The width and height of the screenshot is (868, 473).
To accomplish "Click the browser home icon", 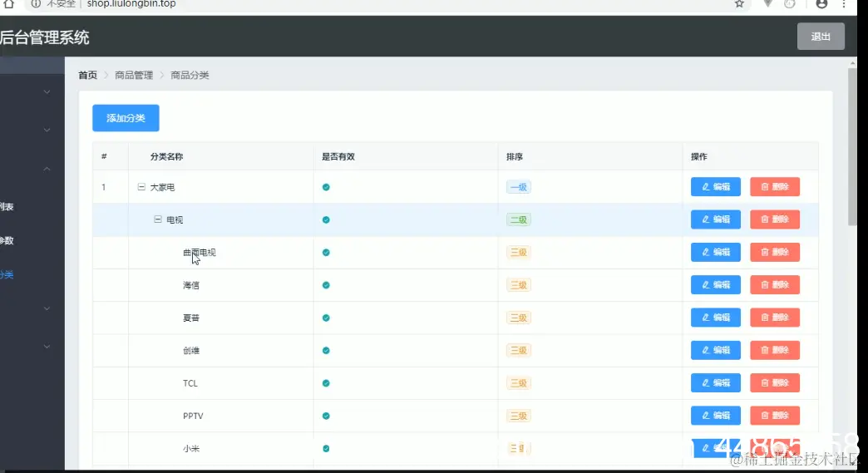I will [9, 4].
